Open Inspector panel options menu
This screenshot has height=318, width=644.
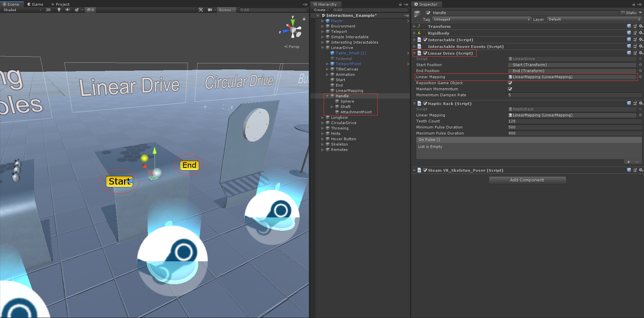639,4
